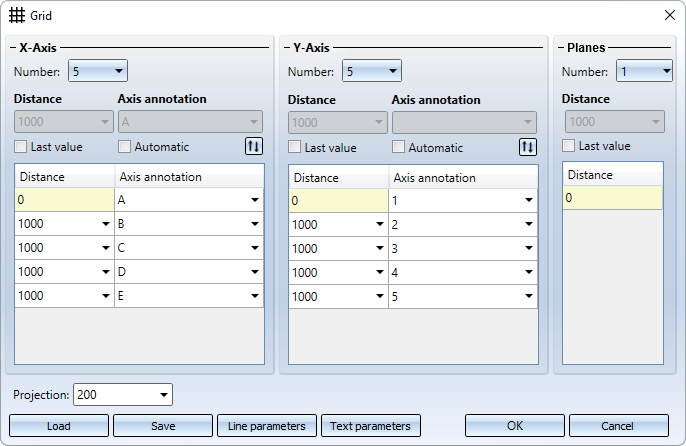The height and width of the screenshot is (446, 686).
Task: Check the Y-Axis Automatic checkbox
Action: click(x=399, y=147)
